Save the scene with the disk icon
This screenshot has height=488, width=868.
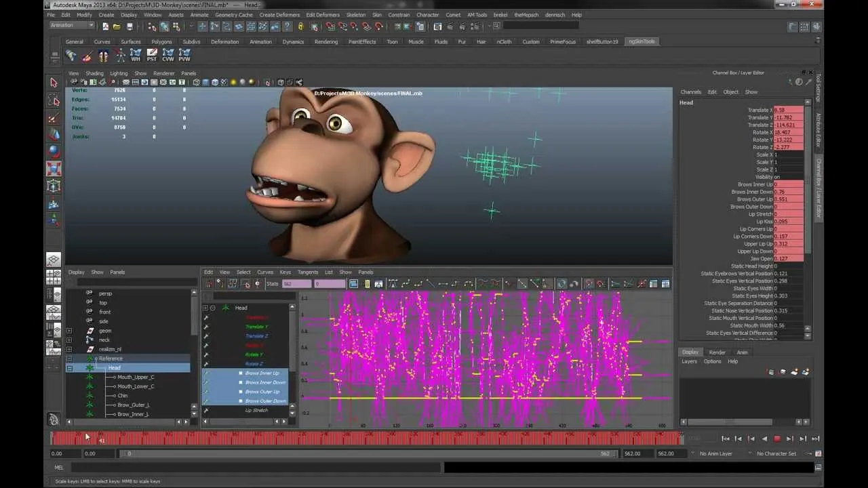tap(130, 26)
